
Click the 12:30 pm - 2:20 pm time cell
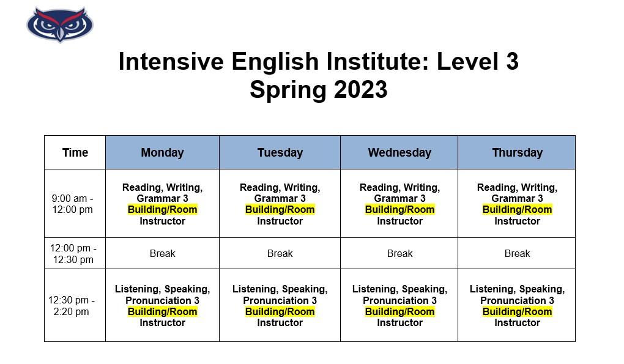72,306
